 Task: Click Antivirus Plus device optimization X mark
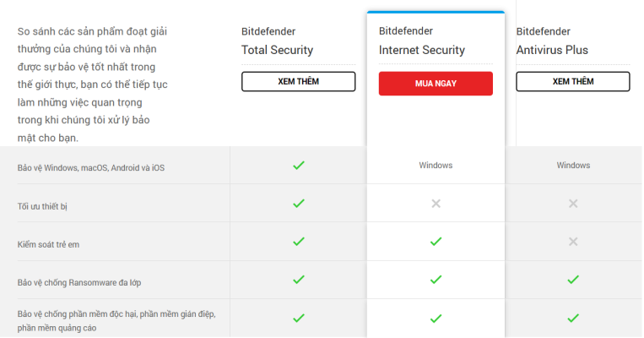573,204
